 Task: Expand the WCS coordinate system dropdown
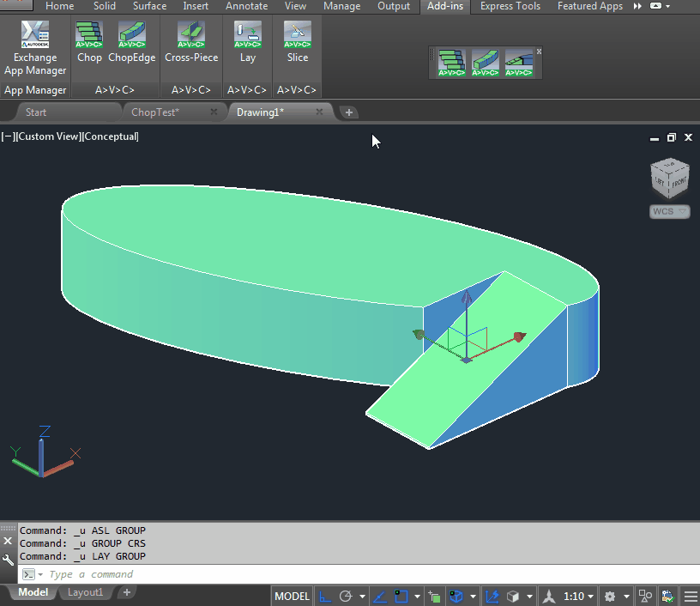669,211
